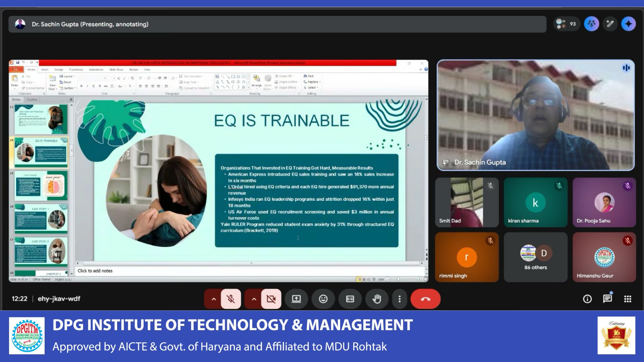Toggle closed captions button

coord(350,299)
